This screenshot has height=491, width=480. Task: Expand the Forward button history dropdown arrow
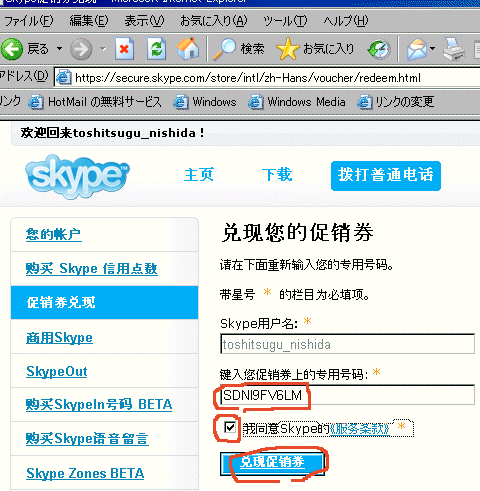click(103, 49)
